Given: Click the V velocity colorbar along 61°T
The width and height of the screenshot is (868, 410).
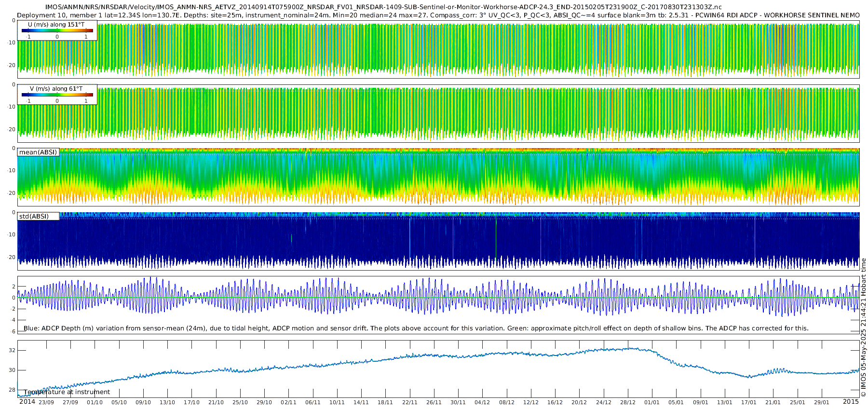Looking at the screenshot, I should [57, 95].
